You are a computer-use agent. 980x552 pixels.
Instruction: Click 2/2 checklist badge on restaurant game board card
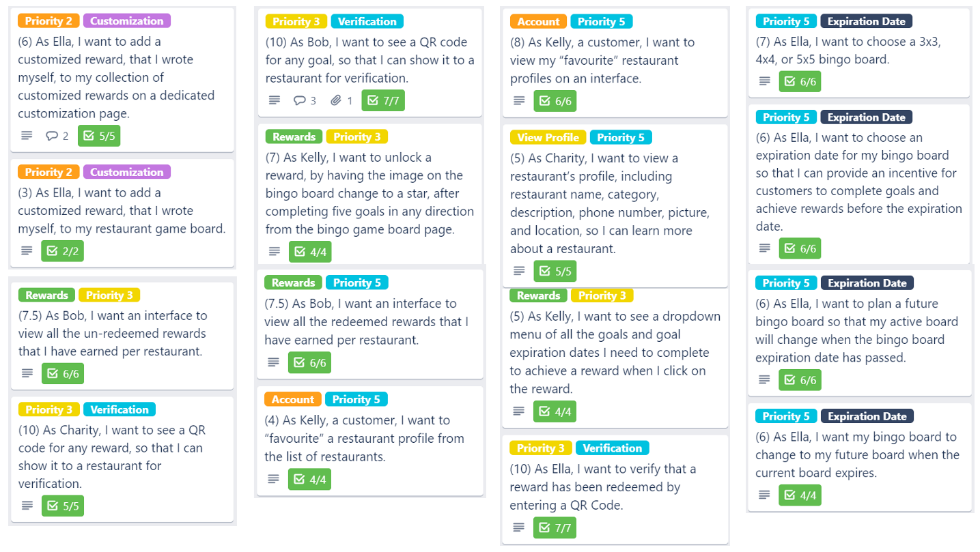pos(62,251)
